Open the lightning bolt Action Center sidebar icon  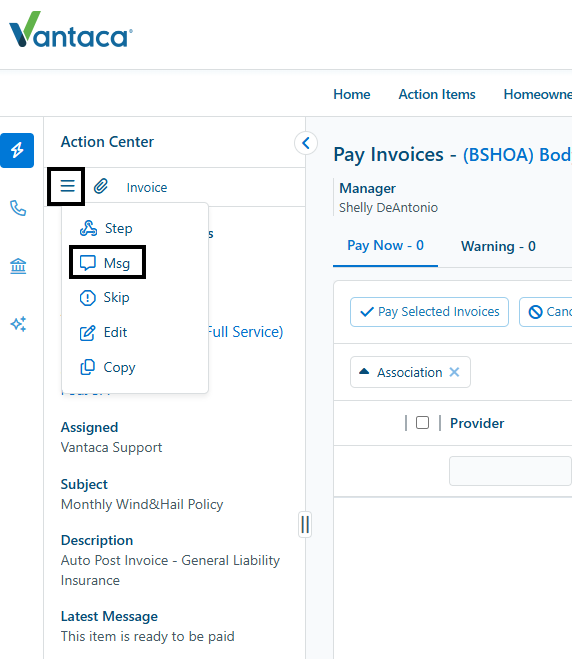pos(17,150)
